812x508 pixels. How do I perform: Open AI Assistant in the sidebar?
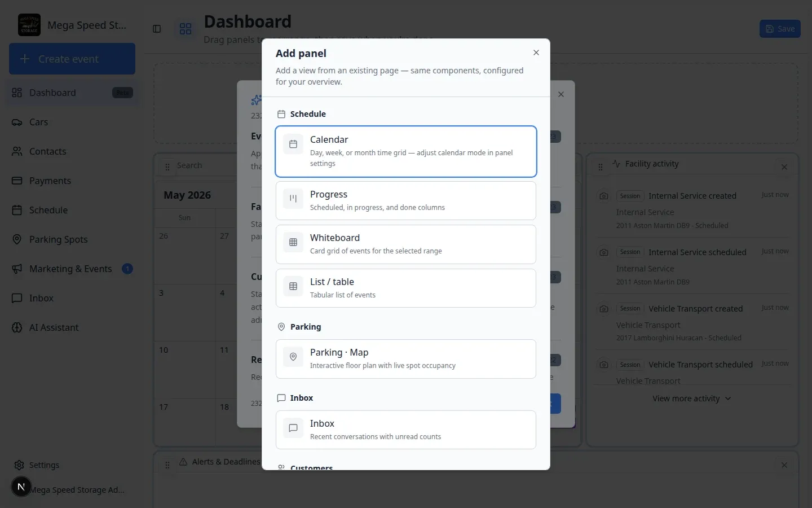coord(72,327)
